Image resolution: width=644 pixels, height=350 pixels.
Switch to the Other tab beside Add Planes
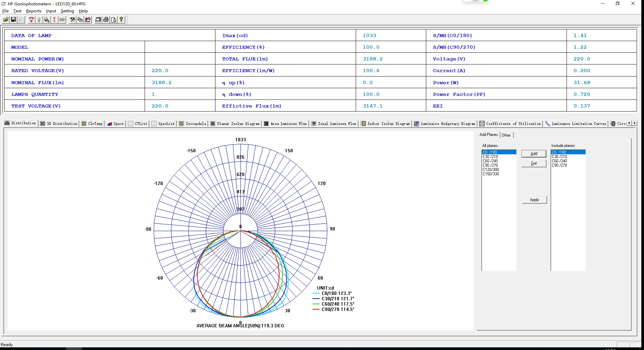coord(506,135)
